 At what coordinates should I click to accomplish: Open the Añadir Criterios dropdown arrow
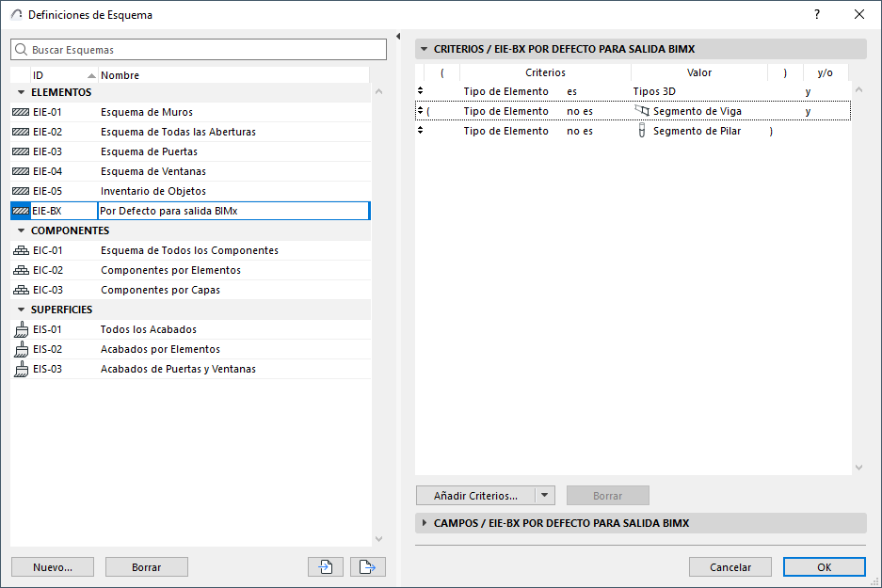pos(544,495)
